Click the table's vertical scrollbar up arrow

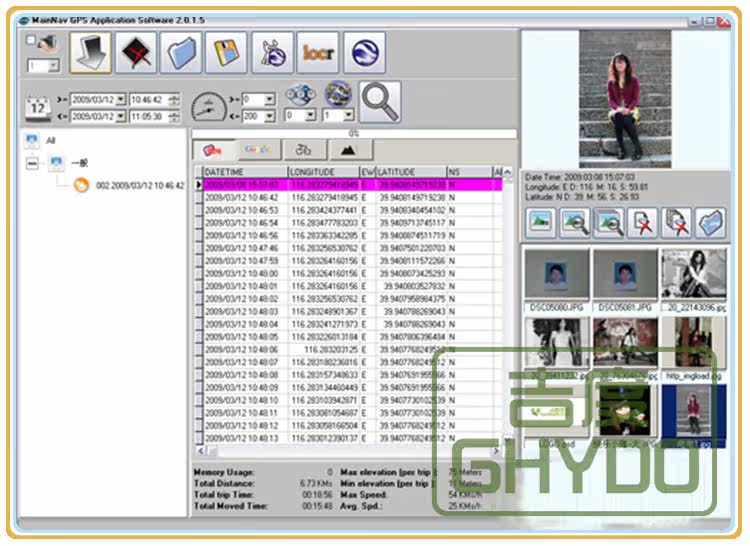508,172
